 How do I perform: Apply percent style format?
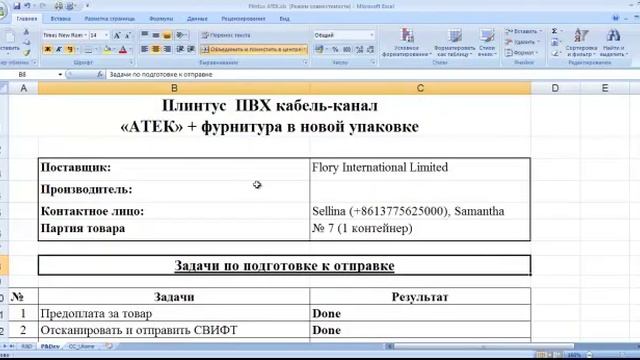(335, 49)
